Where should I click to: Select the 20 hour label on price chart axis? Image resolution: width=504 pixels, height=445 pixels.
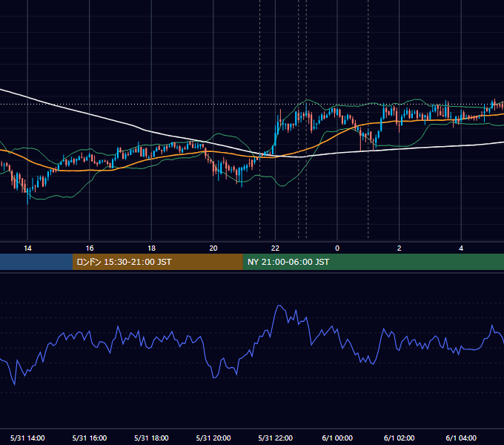213,248
